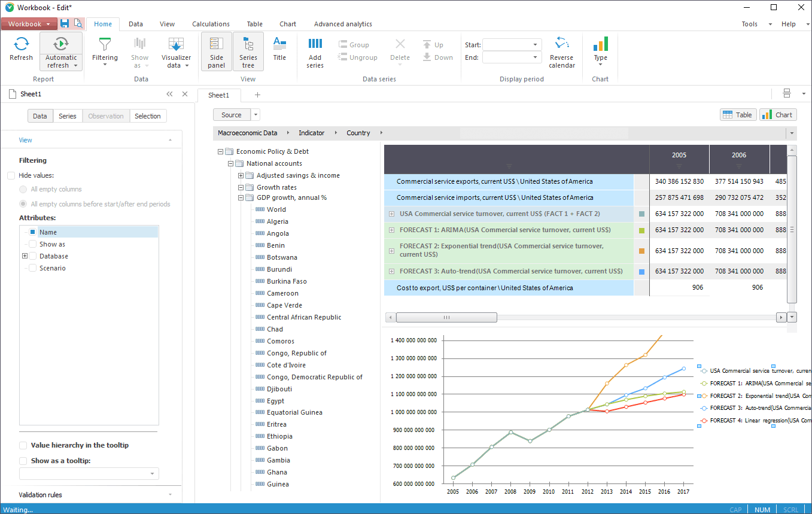
Task: Click the orange FORECAST 2 color swatch
Action: click(641, 251)
